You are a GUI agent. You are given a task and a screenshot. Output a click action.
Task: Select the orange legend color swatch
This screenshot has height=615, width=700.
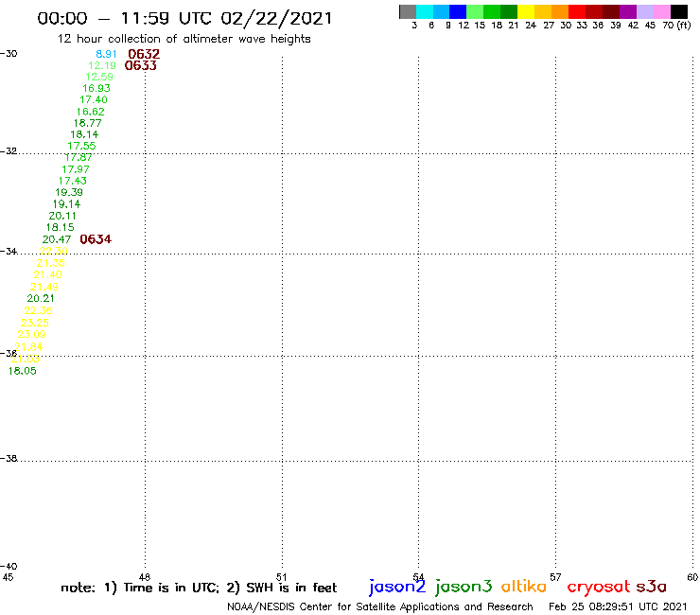coord(560,11)
